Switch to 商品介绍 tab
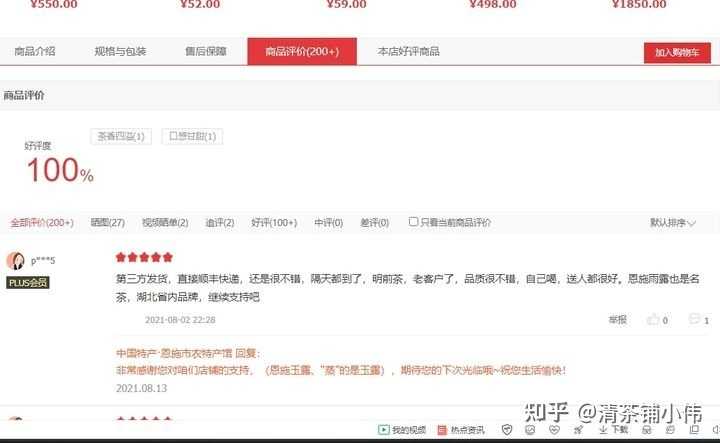This screenshot has height=443, width=720. pyautogui.click(x=35, y=51)
